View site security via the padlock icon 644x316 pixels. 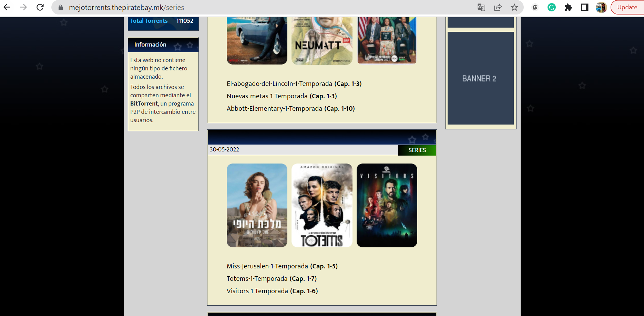tap(60, 7)
